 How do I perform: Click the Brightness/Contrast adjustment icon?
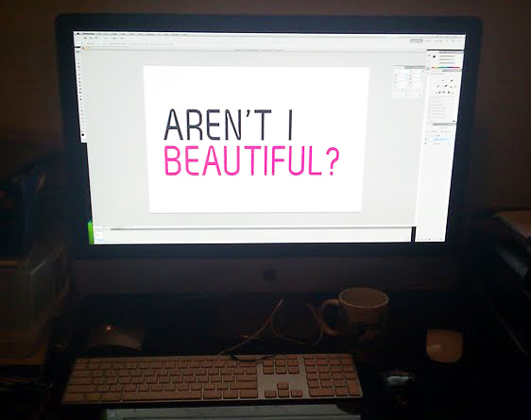pyautogui.click(x=438, y=80)
